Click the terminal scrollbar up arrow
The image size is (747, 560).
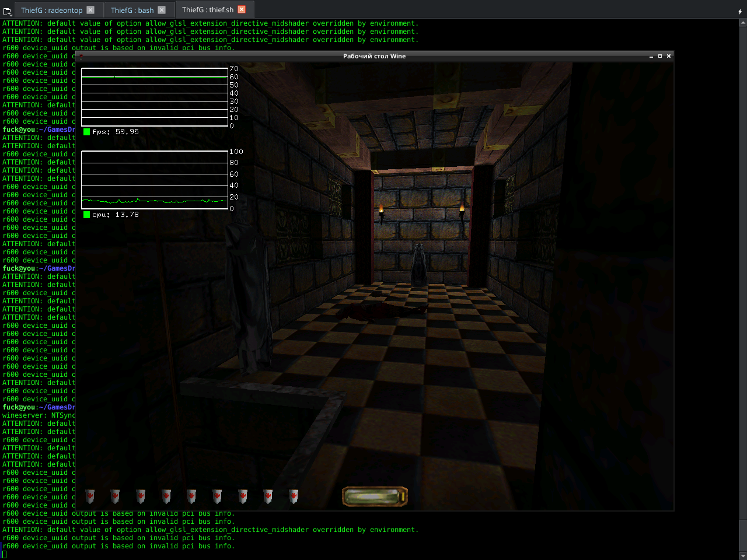743,23
